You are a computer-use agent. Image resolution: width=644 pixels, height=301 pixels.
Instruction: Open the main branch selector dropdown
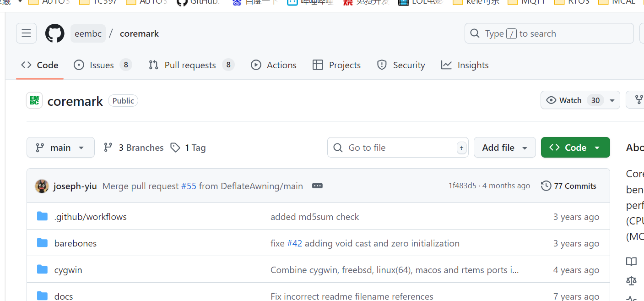[60, 148]
